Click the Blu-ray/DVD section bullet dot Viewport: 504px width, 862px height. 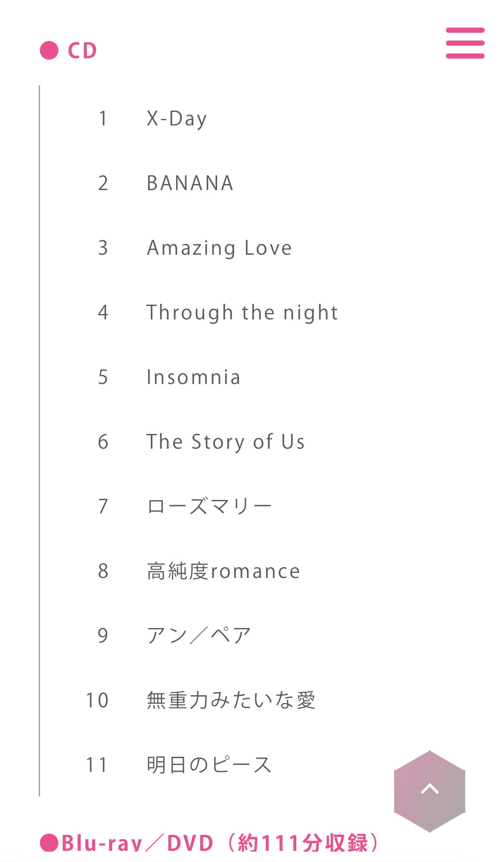coord(49,843)
